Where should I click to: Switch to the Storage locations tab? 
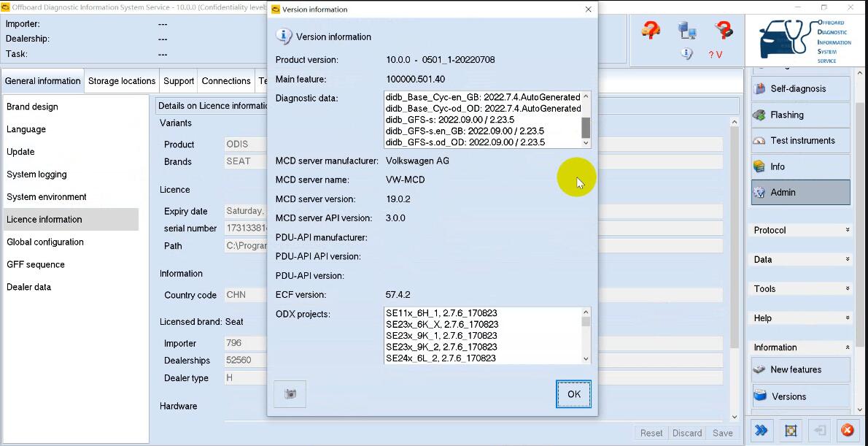(122, 81)
